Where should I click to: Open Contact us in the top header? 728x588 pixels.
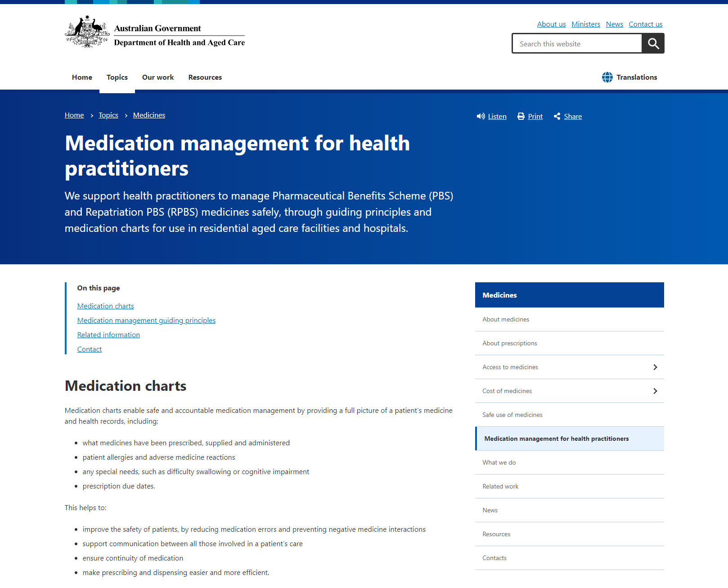point(645,24)
